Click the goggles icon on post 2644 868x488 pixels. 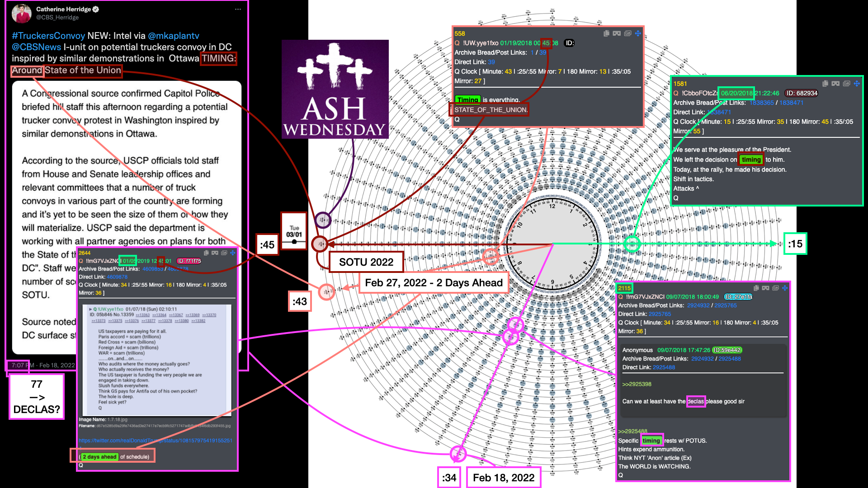(x=215, y=253)
